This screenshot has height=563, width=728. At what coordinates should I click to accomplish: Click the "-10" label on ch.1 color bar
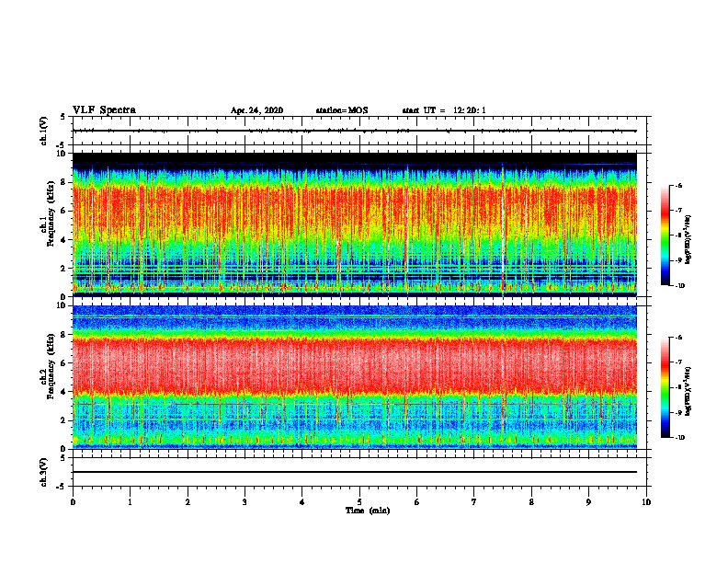tap(679, 286)
